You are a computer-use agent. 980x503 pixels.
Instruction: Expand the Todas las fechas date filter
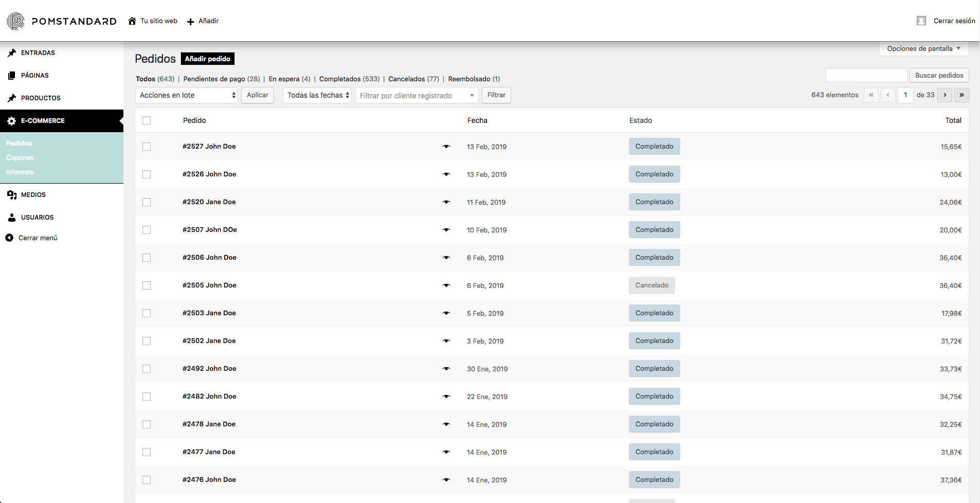pyautogui.click(x=317, y=95)
